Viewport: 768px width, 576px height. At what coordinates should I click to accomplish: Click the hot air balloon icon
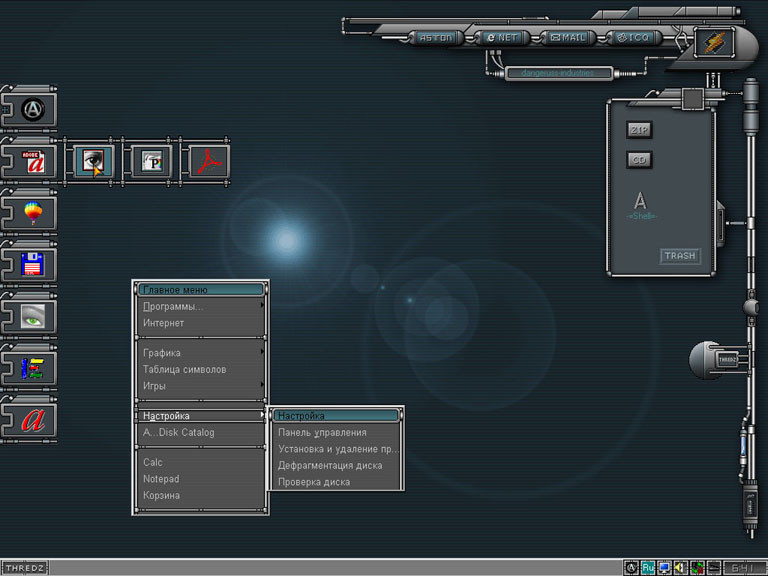pos(34,213)
